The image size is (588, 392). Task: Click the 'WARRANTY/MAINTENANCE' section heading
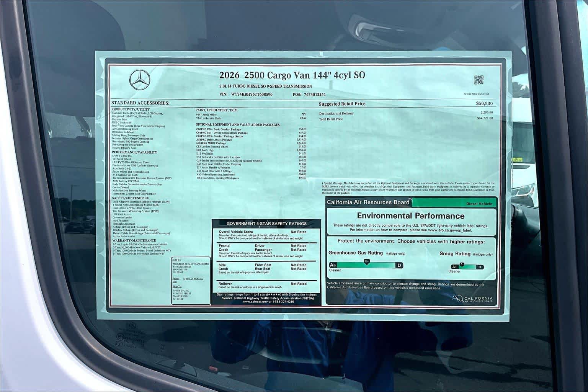(134, 240)
